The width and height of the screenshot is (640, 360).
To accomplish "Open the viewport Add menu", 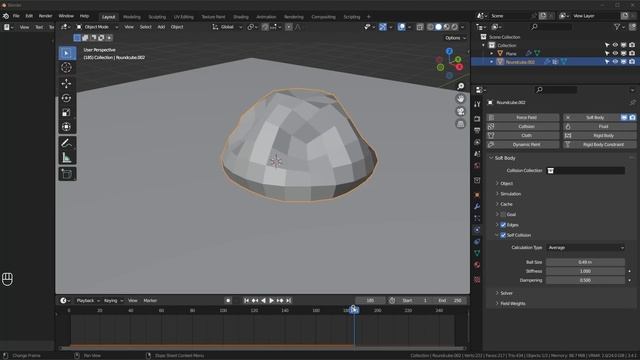I will click(x=161, y=27).
